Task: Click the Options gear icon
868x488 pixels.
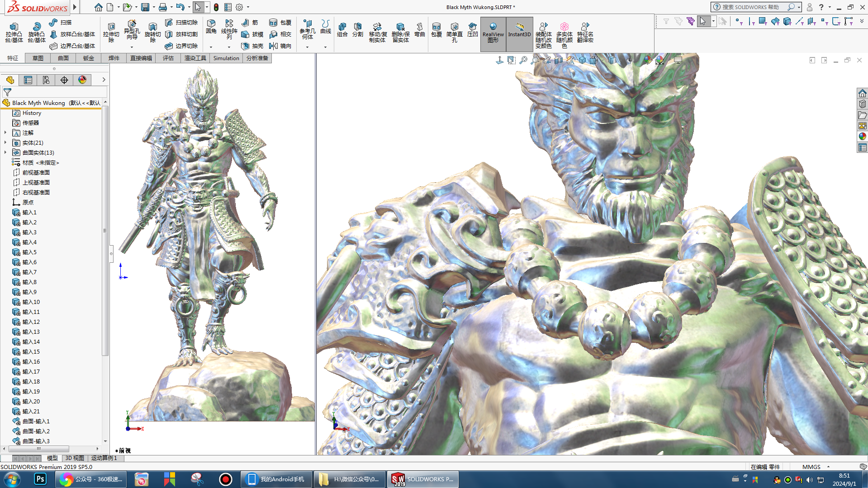Action: (239, 7)
